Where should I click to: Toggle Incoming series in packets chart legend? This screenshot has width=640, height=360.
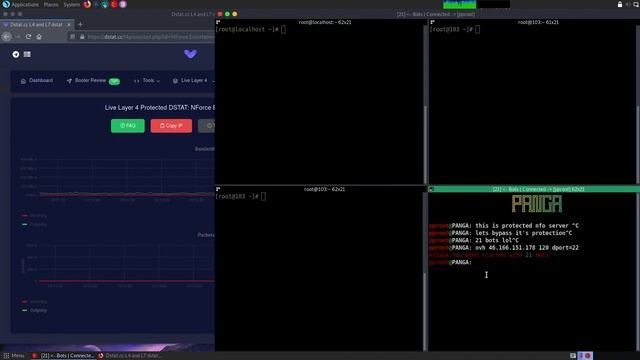pos(34,302)
